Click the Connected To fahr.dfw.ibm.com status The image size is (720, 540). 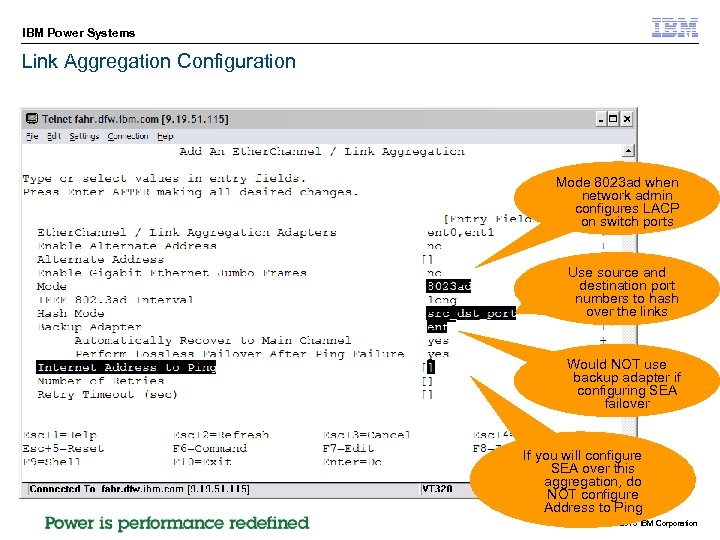(x=139, y=489)
